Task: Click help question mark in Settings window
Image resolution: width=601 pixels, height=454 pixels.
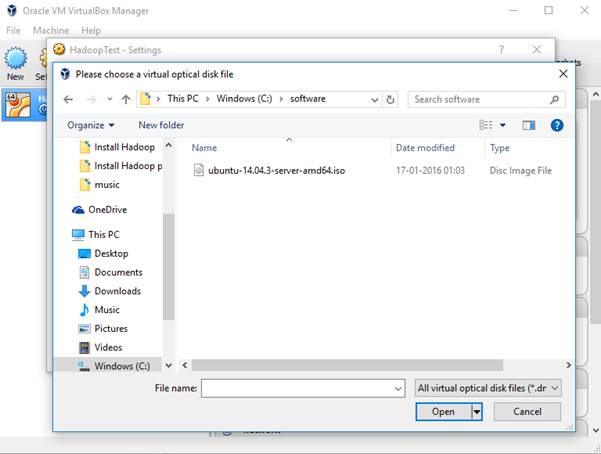Action: point(501,49)
